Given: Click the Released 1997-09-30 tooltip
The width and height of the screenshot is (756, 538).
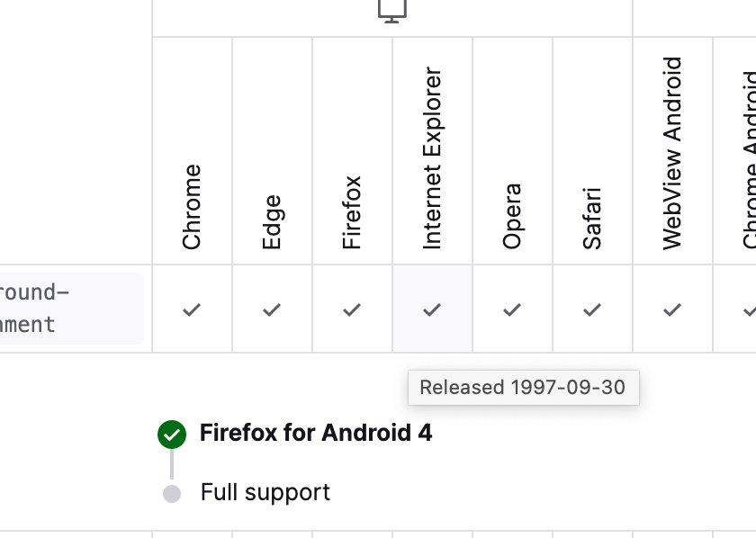Looking at the screenshot, I should click(524, 388).
